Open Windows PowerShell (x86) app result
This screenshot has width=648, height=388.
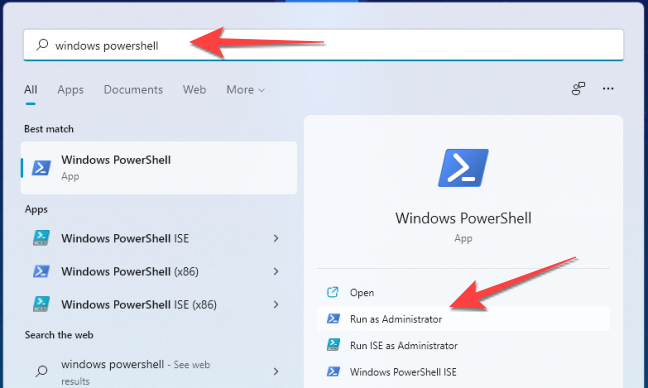click(x=159, y=271)
